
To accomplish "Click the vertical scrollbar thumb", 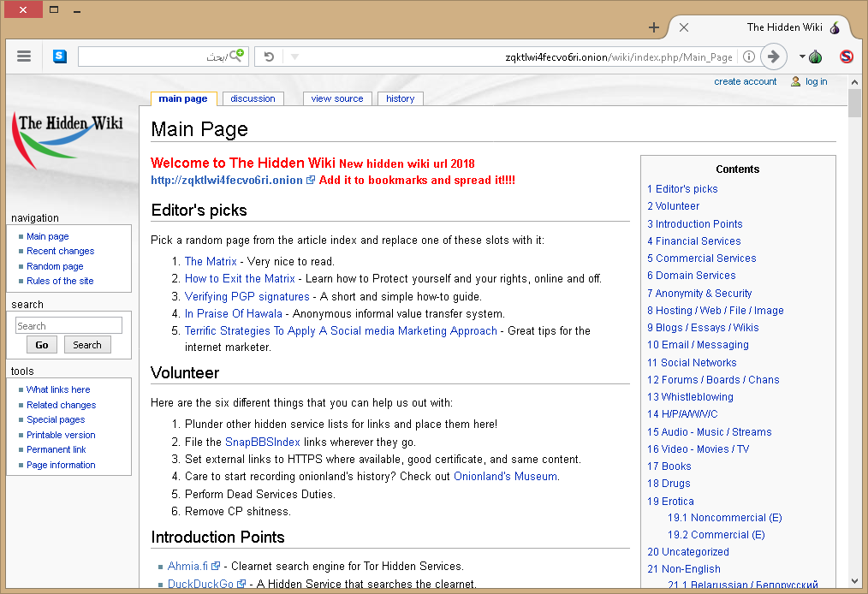I will pos(854,103).
